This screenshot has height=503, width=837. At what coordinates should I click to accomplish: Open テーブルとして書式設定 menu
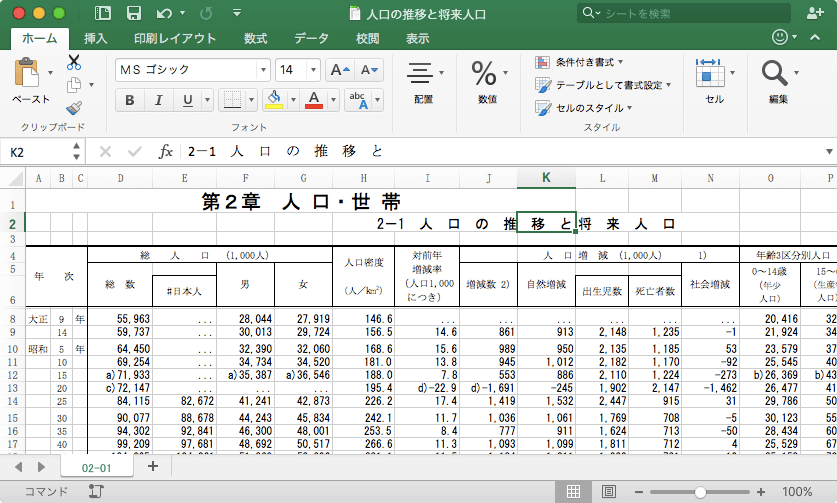[x=603, y=85]
